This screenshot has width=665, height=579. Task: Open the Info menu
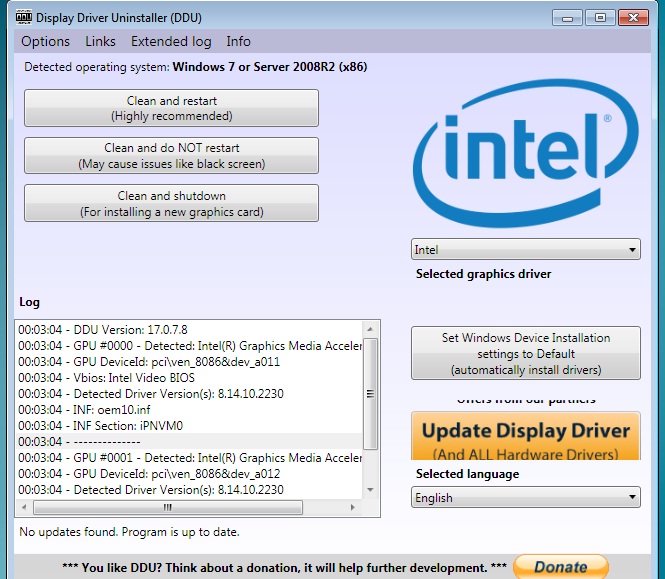click(x=238, y=42)
